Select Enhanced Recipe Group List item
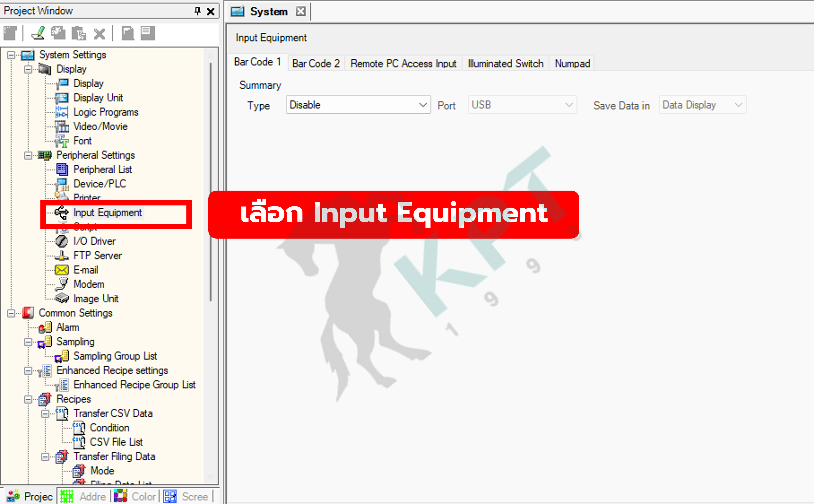The height and width of the screenshot is (504, 814). coord(134,385)
